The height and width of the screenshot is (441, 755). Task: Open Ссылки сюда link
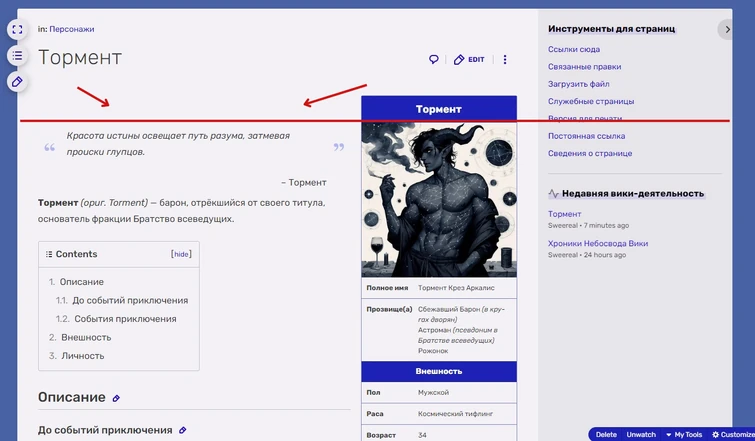pos(573,49)
